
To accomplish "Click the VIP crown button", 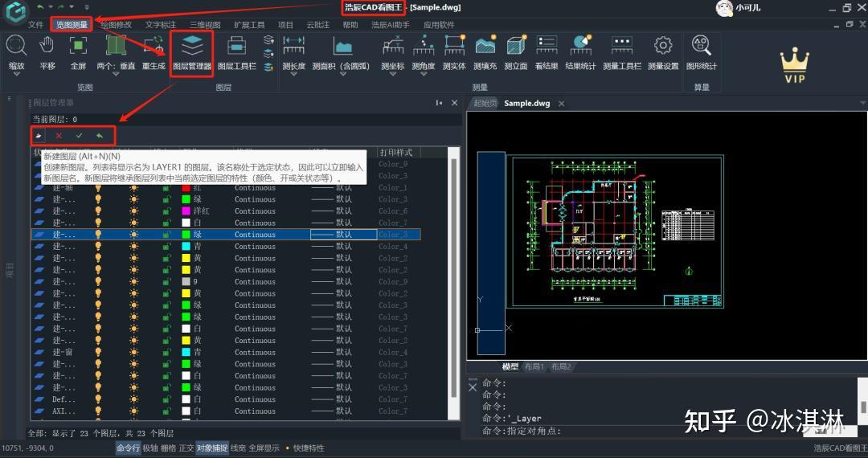I will point(794,65).
